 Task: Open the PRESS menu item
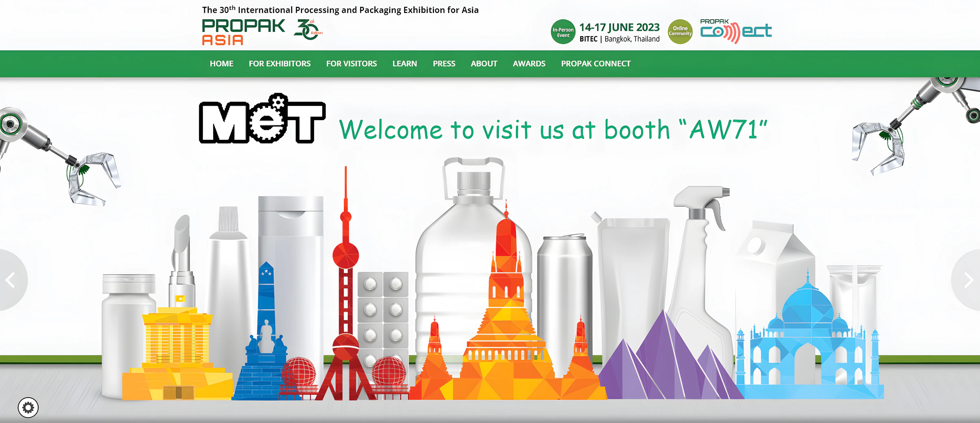[444, 64]
